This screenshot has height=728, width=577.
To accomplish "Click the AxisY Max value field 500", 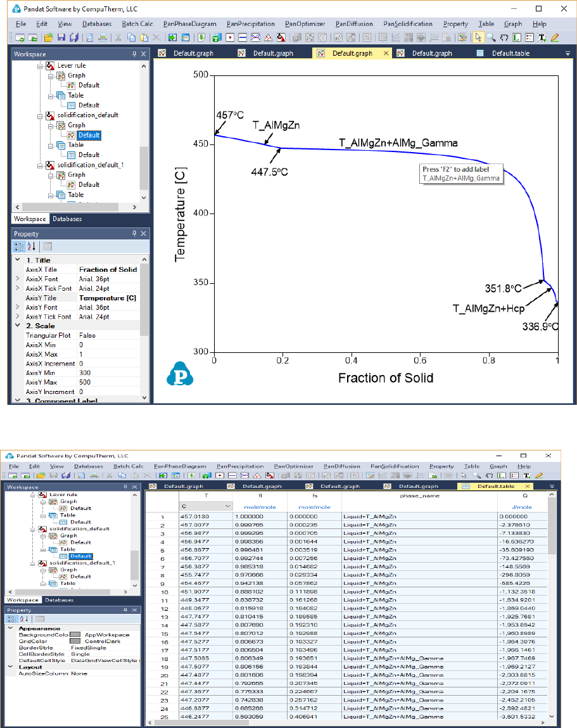I will (x=108, y=382).
